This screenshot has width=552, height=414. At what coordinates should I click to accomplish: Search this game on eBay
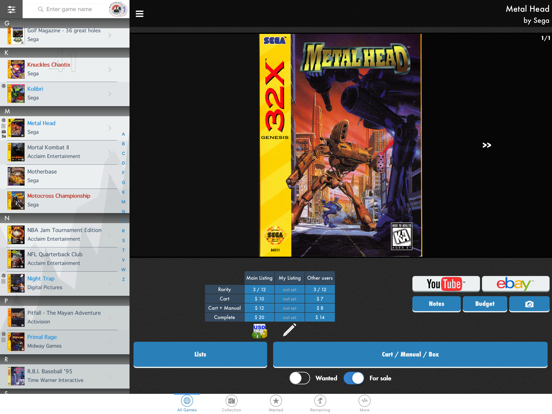515,284
